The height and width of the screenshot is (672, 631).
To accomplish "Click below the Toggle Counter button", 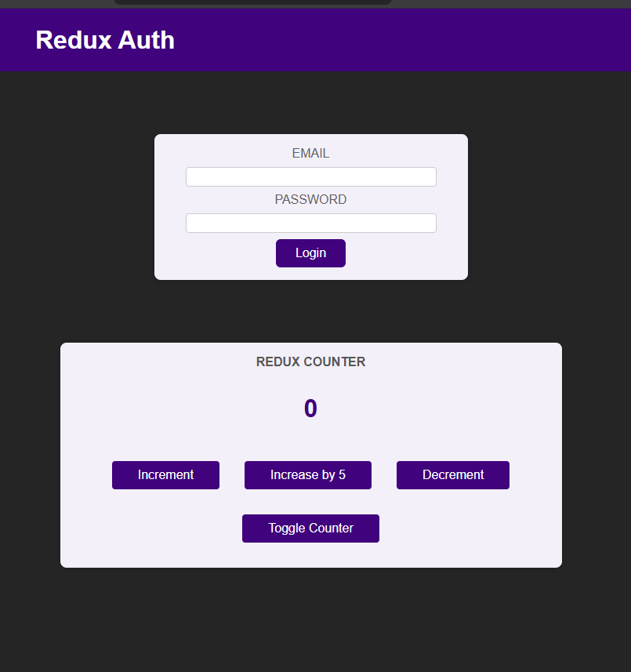I will 310,553.
